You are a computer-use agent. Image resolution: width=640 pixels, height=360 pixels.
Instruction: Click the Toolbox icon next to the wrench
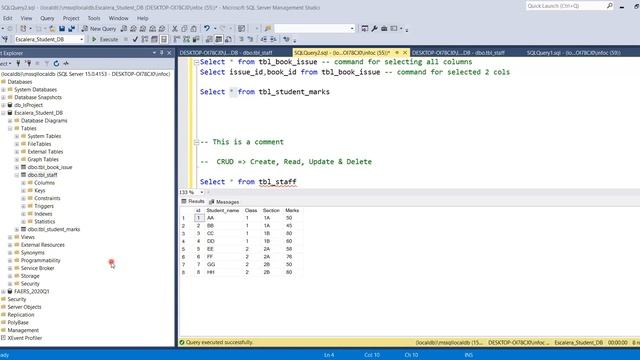(x=384, y=29)
